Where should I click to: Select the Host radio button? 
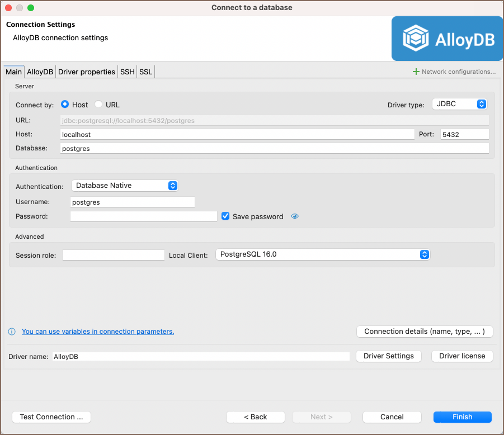point(65,105)
